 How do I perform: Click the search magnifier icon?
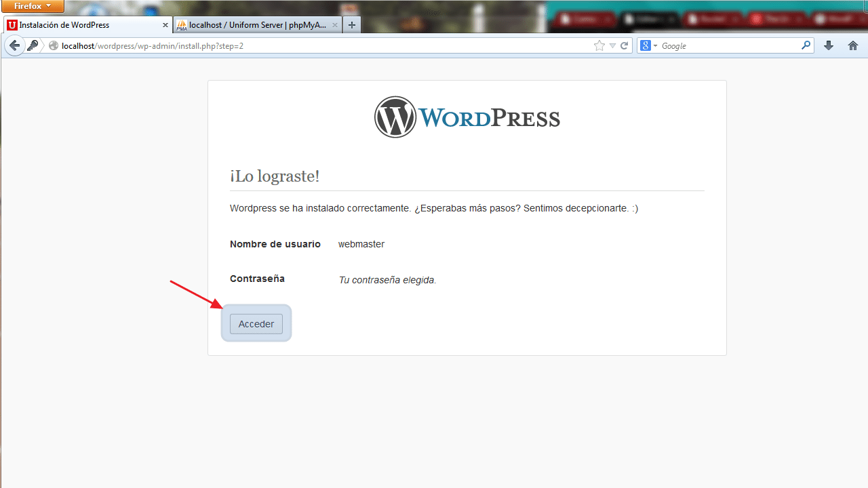(806, 45)
